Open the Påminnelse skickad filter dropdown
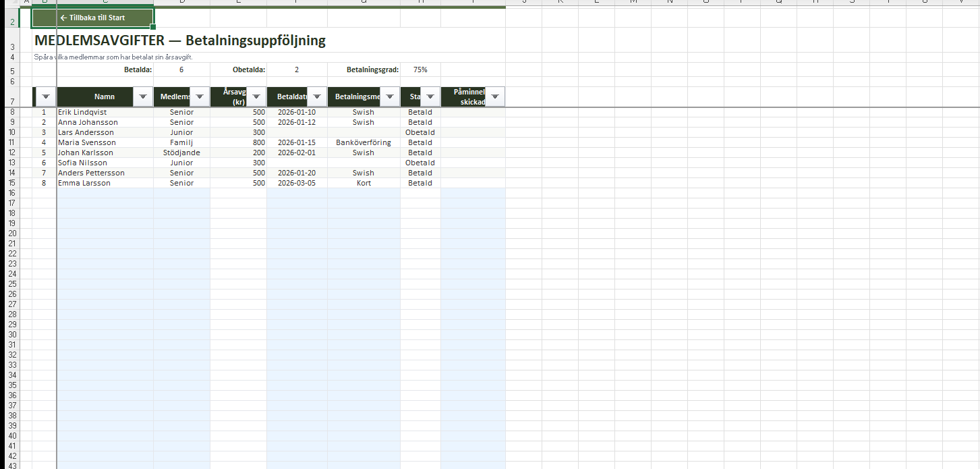This screenshot has height=469, width=980. coord(495,97)
